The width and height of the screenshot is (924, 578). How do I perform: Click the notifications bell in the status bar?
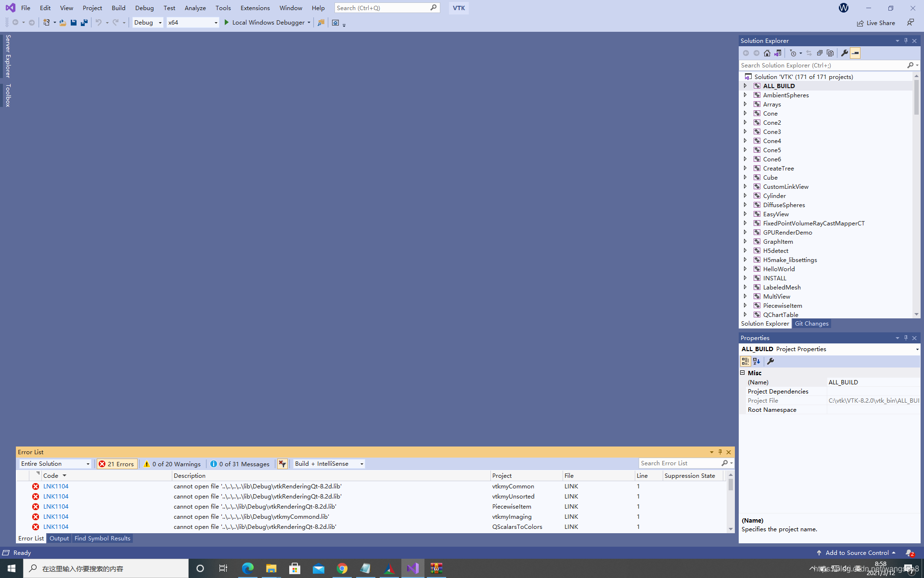pyautogui.click(x=909, y=553)
